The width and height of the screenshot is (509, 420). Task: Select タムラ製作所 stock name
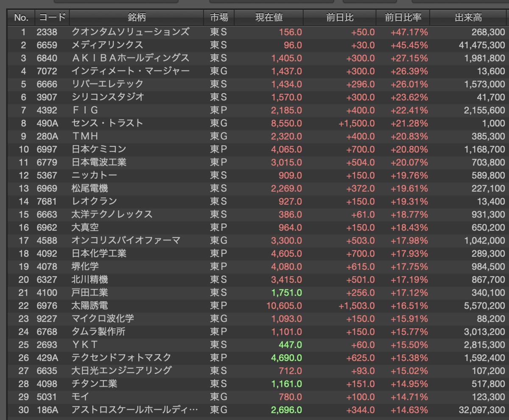coord(99,332)
